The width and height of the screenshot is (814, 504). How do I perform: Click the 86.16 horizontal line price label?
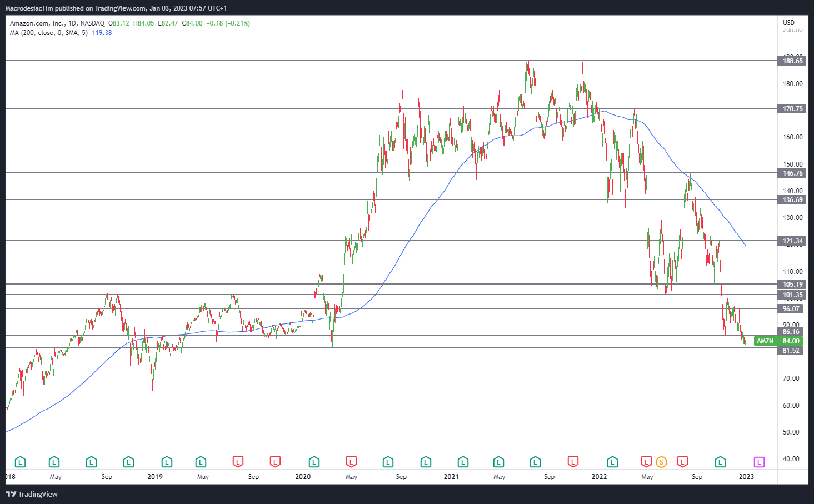[791, 332]
